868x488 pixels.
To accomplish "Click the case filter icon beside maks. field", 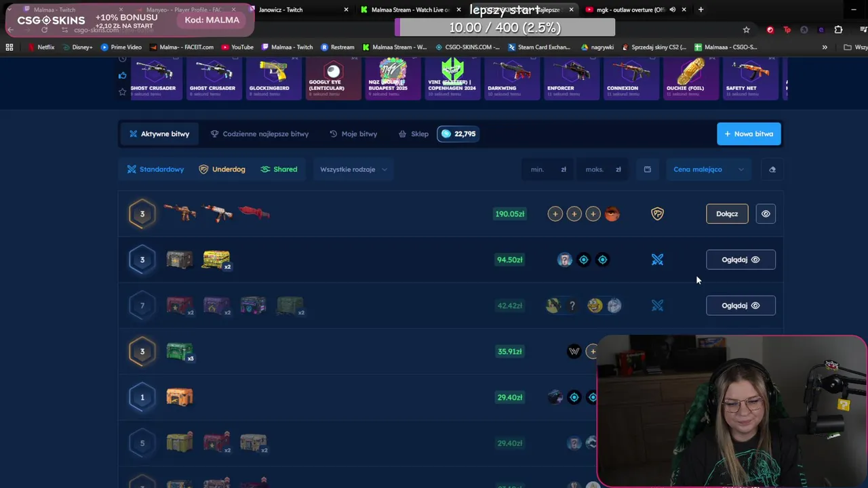I will pyautogui.click(x=648, y=169).
